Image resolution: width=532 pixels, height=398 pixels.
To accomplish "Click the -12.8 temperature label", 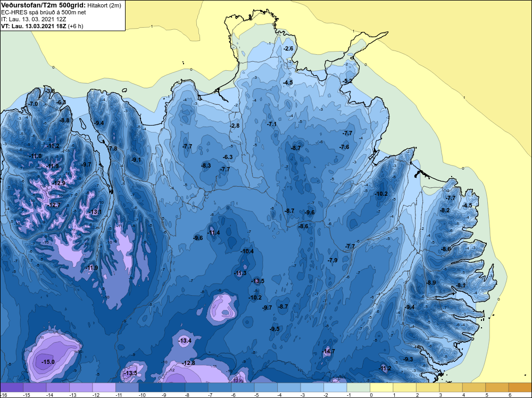I will [x=189, y=363].
